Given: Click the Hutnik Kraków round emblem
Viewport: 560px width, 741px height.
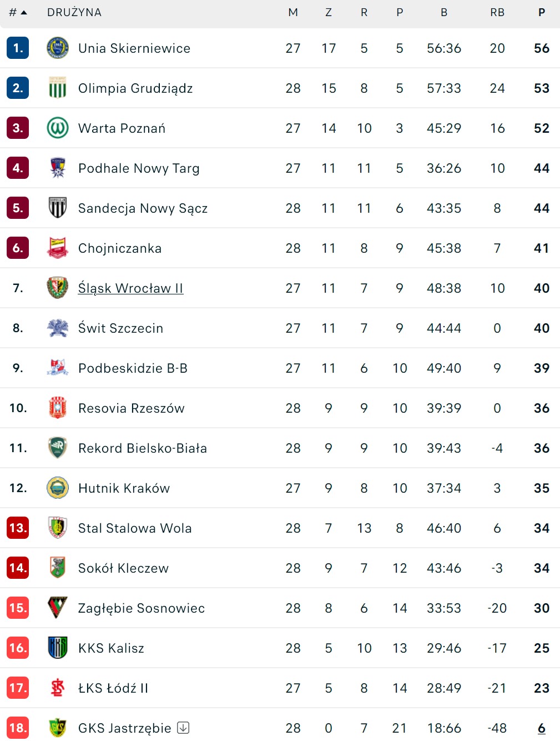Looking at the screenshot, I should (58, 488).
